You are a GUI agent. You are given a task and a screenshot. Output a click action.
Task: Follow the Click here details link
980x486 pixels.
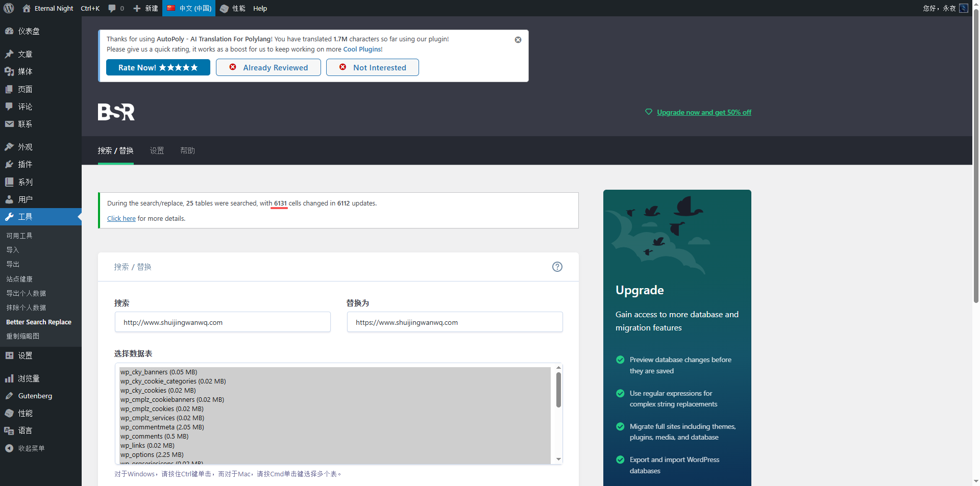click(121, 218)
